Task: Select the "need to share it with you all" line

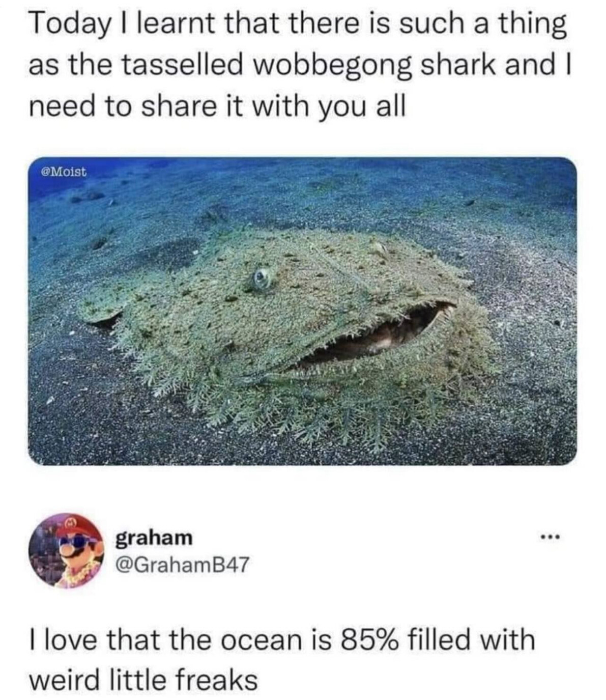Action: click(x=217, y=106)
